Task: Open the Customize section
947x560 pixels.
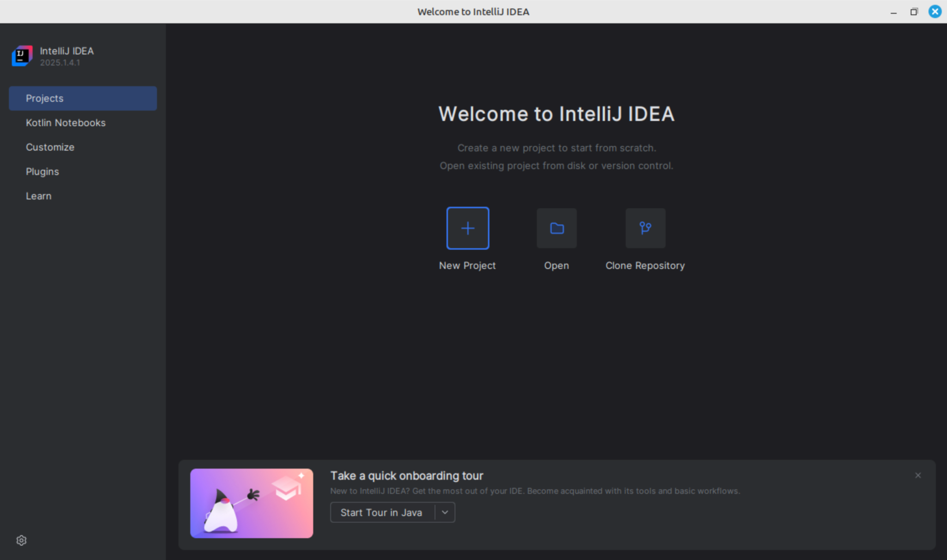Action: 50,147
